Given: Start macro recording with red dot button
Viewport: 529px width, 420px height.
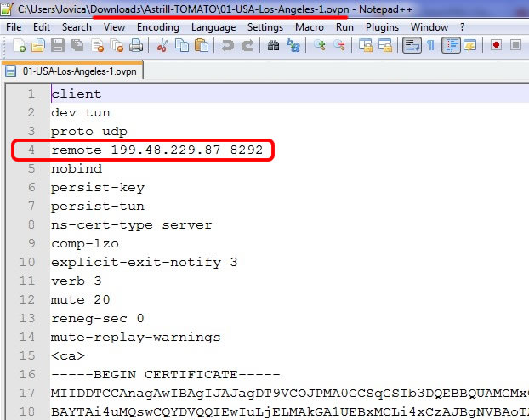Looking at the screenshot, I should tap(496, 45).
